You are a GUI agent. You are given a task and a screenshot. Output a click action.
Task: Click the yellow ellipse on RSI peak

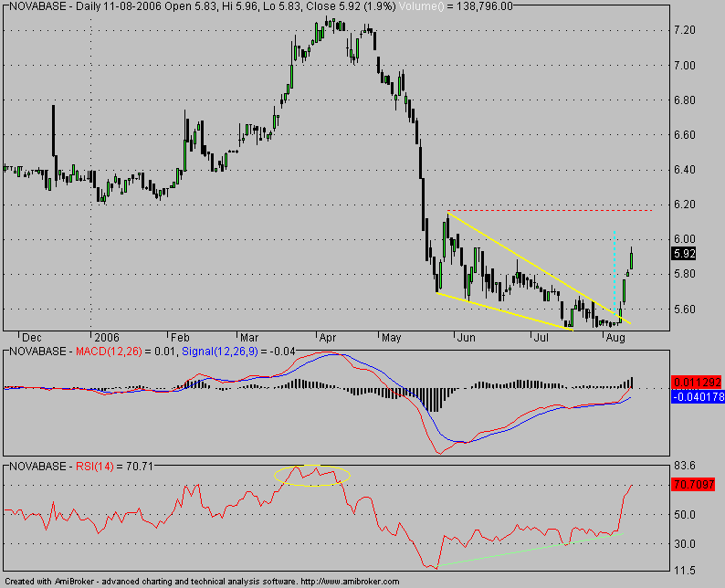[312, 476]
